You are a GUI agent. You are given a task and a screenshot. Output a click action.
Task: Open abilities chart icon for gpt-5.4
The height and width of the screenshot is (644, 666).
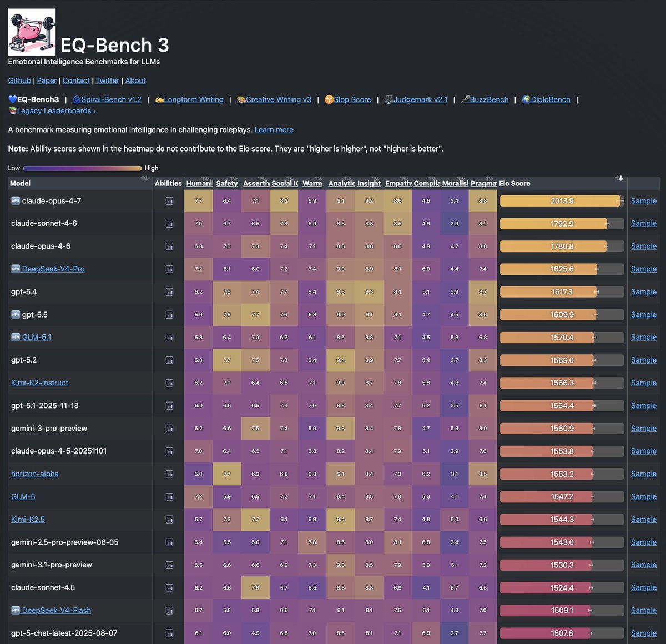coord(169,292)
